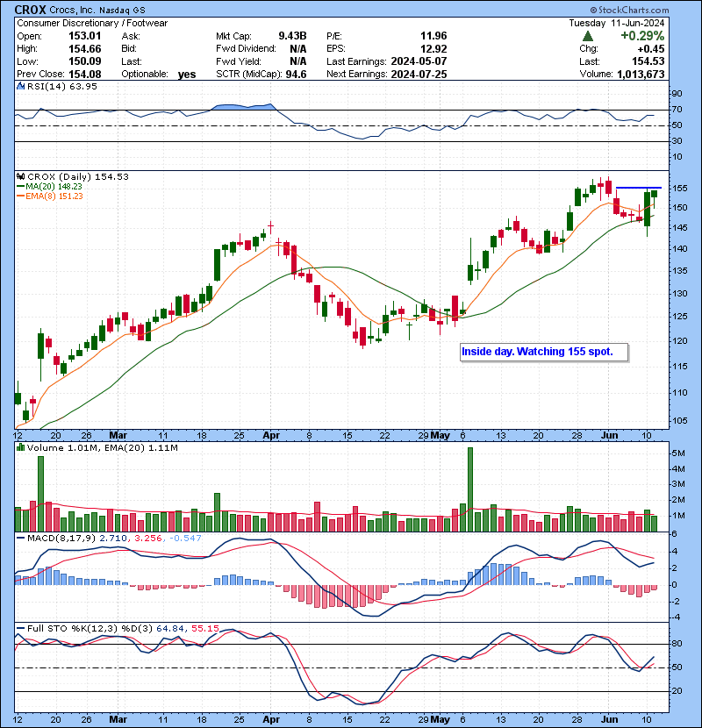The height and width of the screenshot is (728, 702).
Task: Click 'Consumer Discretionary / Footwear' sector text
Action: click(x=92, y=23)
